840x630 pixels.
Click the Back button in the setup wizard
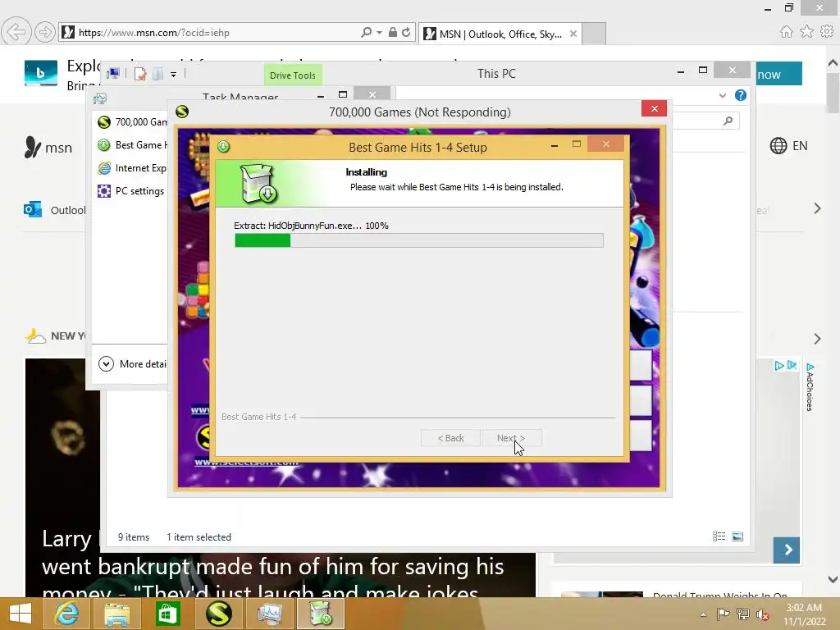(450, 438)
